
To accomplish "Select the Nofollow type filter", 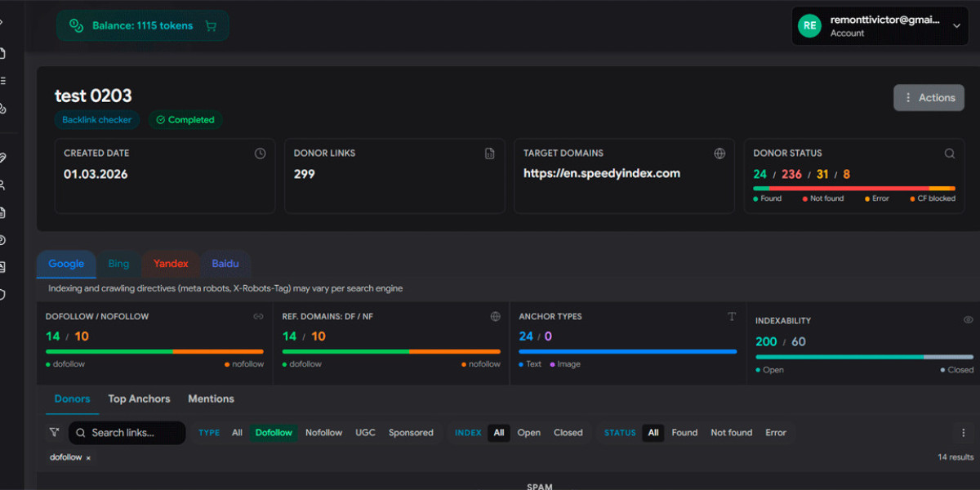I will tap(323, 433).
